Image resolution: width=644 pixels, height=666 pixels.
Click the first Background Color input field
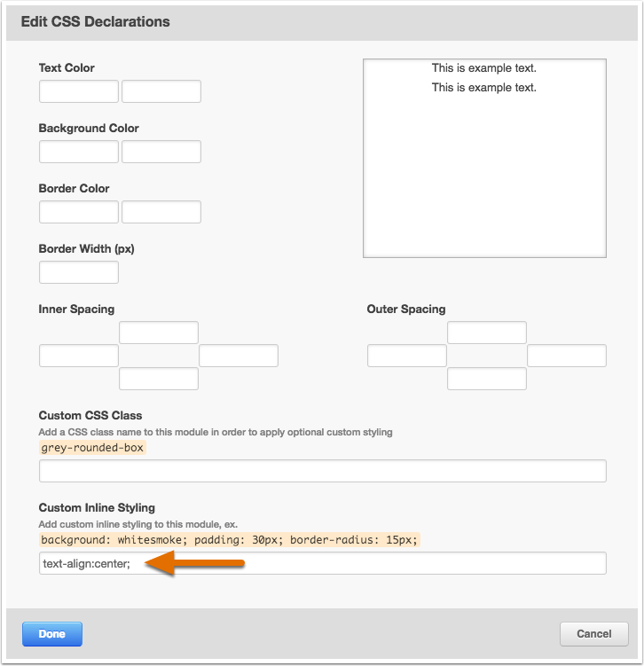point(79,152)
